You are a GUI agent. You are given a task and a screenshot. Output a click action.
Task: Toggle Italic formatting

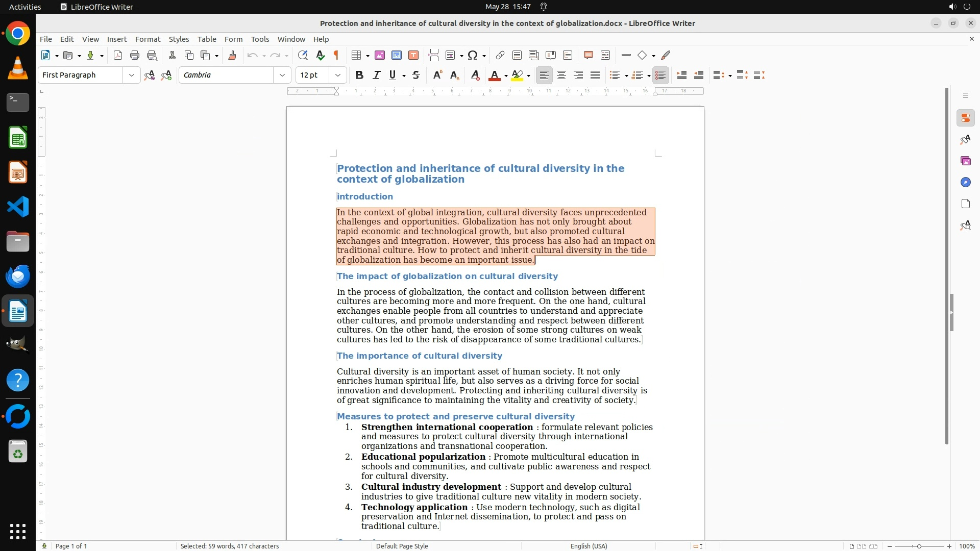(376, 75)
